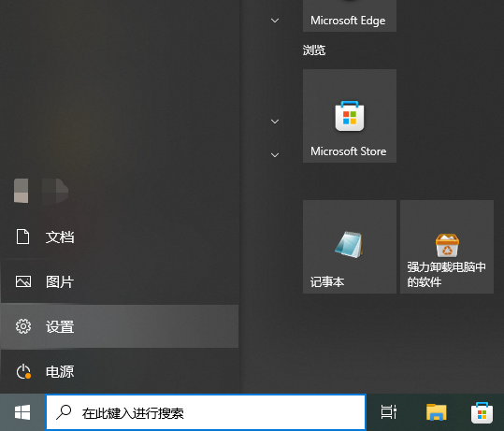
Task: Open Task View from the taskbar
Action: (388, 412)
